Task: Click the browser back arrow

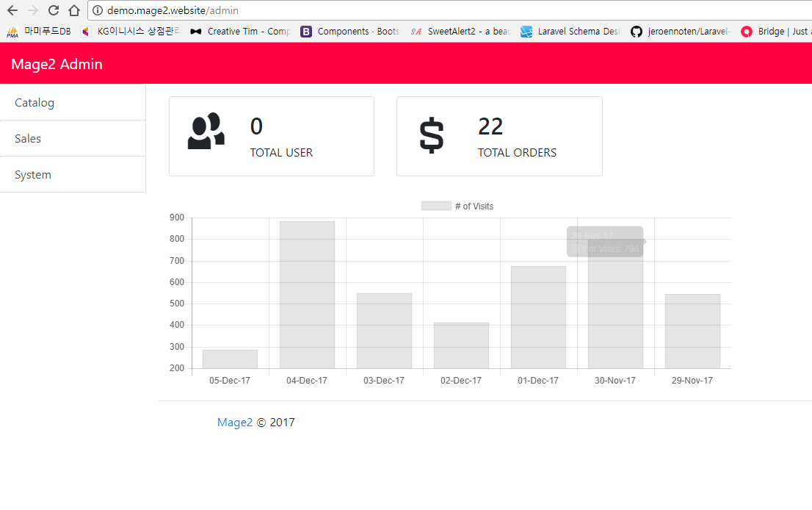Action: pos(11,11)
